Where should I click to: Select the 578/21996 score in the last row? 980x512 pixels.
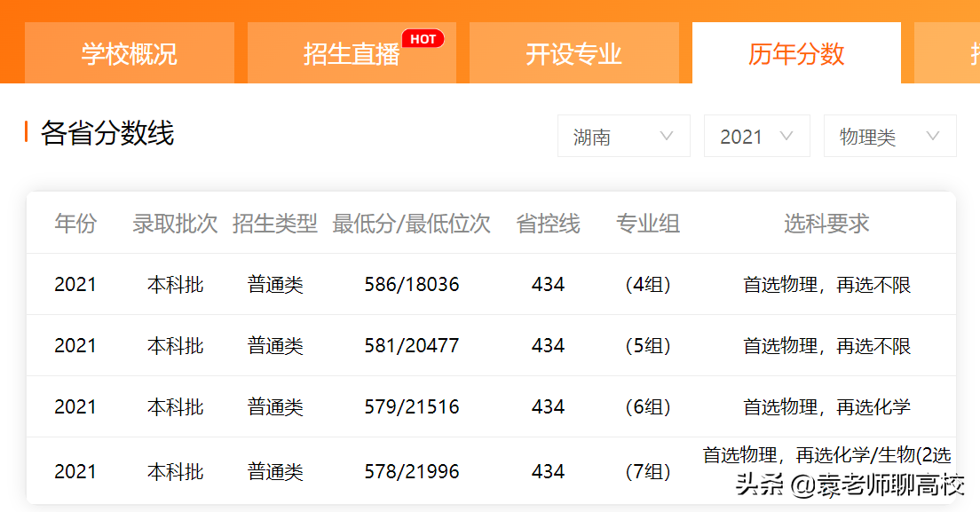point(412,470)
